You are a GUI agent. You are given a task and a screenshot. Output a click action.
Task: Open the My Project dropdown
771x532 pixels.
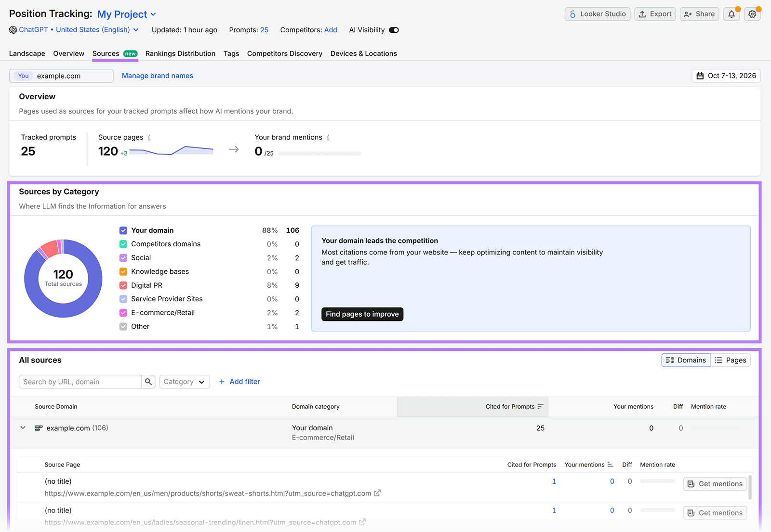click(x=127, y=14)
